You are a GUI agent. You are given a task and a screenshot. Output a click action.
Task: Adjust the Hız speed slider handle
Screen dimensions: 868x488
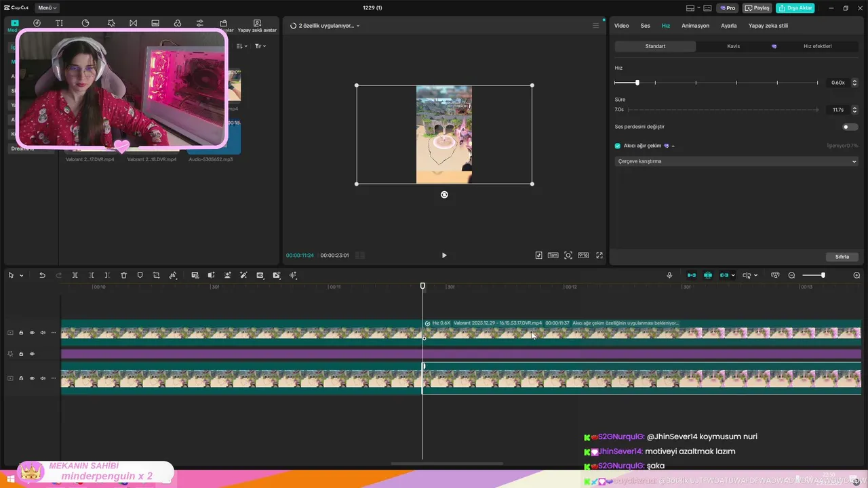click(x=637, y=83)
